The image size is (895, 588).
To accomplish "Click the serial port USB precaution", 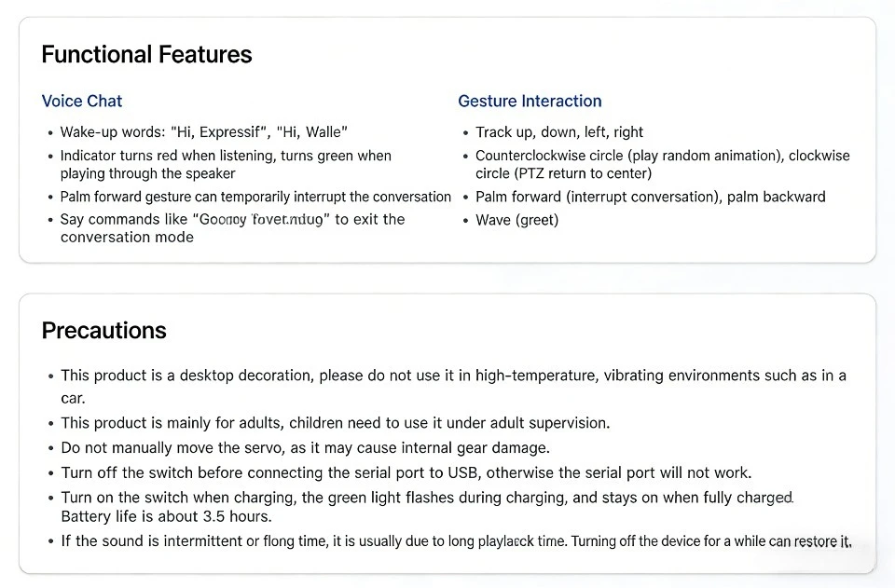I will [406, 472].
